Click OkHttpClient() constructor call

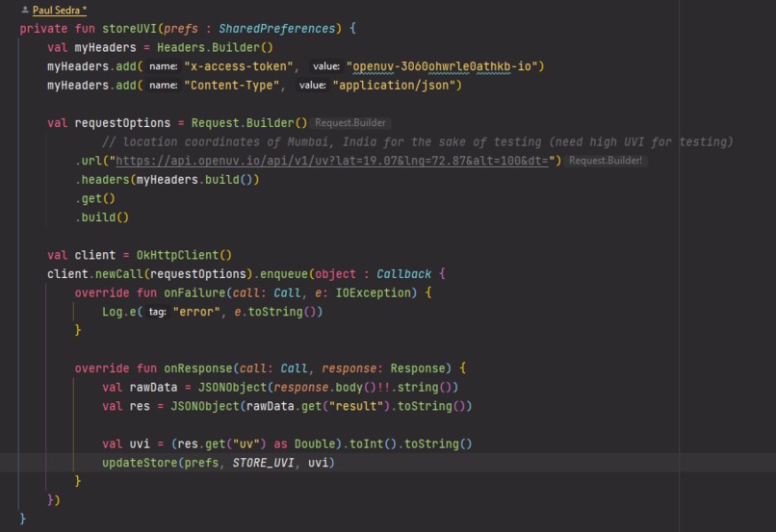[x=184, y=255]
